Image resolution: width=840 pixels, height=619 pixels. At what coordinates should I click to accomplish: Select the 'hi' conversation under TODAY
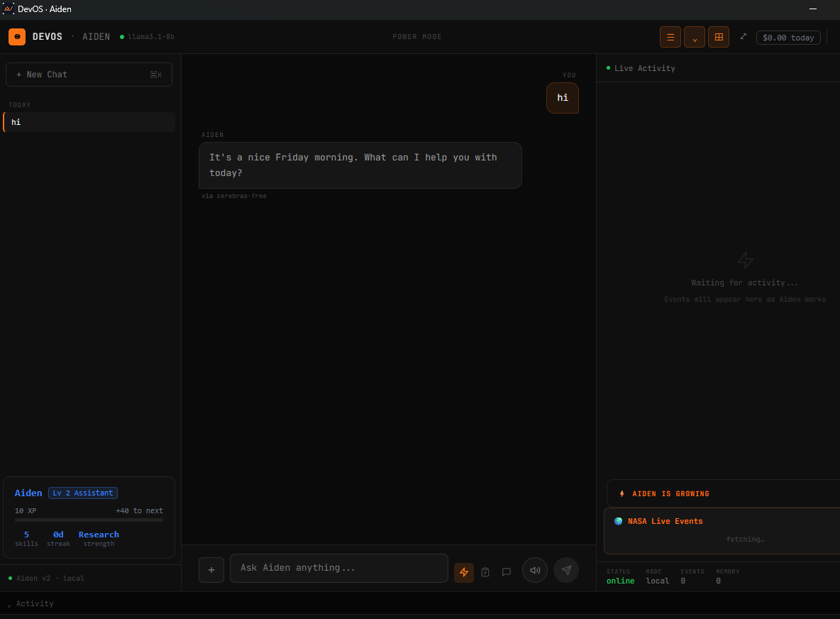tap(88, 121)
